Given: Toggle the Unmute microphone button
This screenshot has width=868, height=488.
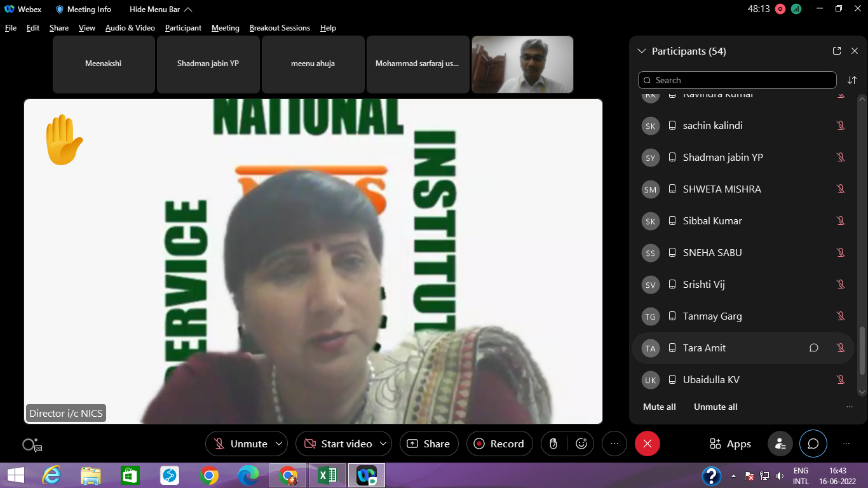Looking at the screenshot, I should [240, 444].
